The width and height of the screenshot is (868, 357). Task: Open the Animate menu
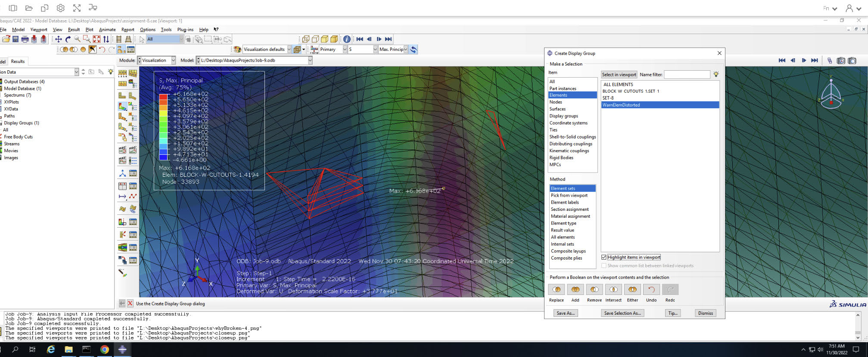pos(107,30)
